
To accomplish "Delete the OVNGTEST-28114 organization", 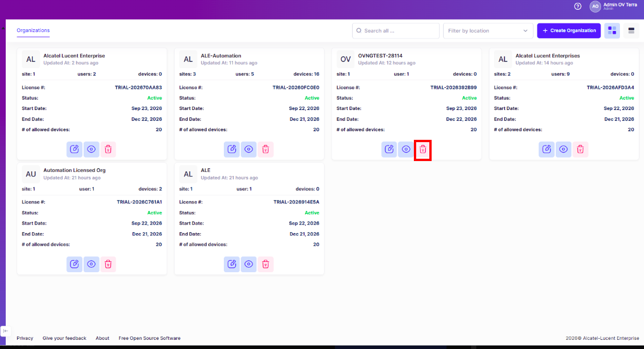I will pos(422,149).
